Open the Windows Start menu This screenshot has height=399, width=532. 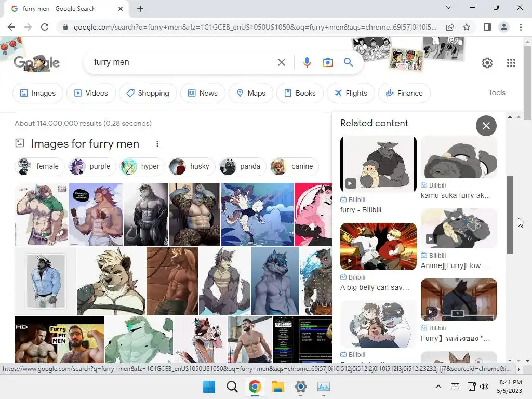click(x=209, y=387)
